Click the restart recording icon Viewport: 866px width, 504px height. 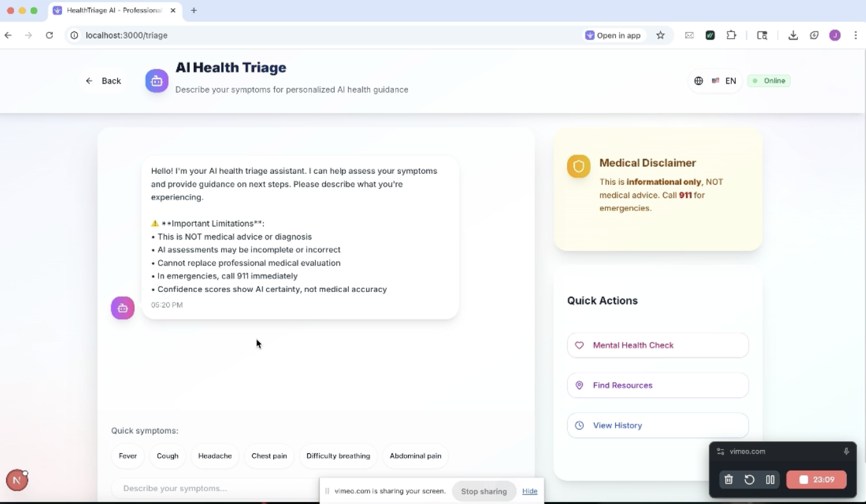pyautogui.click(x=749, y=480)
